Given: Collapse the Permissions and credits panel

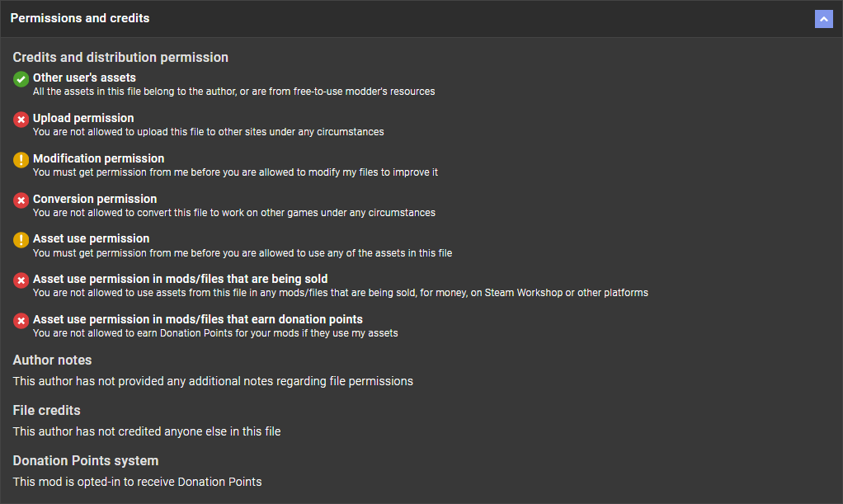Looking at the screenshot, I should tap(823, 19).
